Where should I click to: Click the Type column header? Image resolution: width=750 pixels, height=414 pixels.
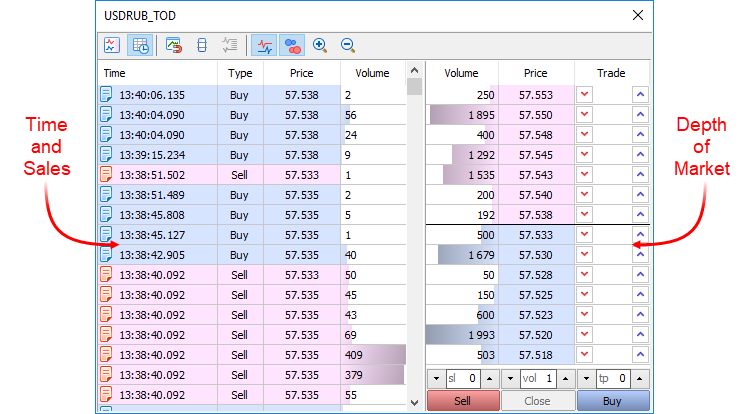pyautogui.click(x=240, y=73)
